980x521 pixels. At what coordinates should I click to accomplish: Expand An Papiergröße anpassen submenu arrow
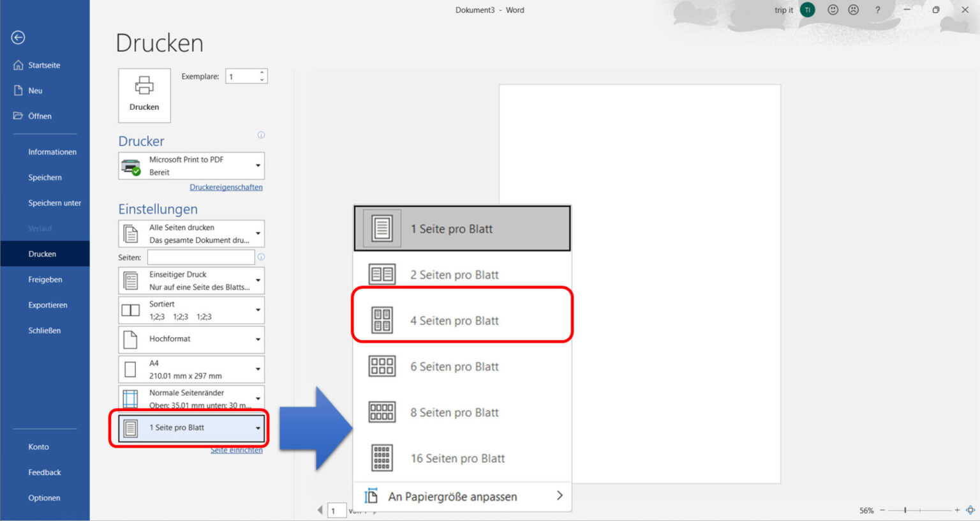coord(560,495)
